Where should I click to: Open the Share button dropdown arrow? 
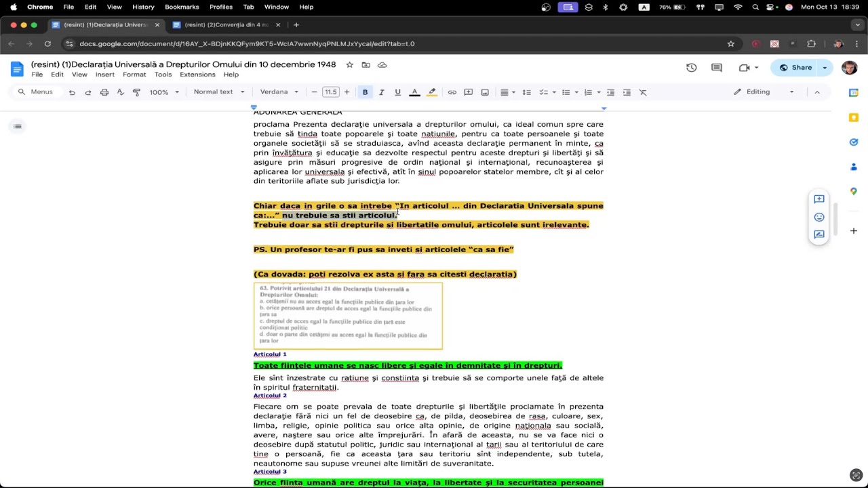pos(825,68)
